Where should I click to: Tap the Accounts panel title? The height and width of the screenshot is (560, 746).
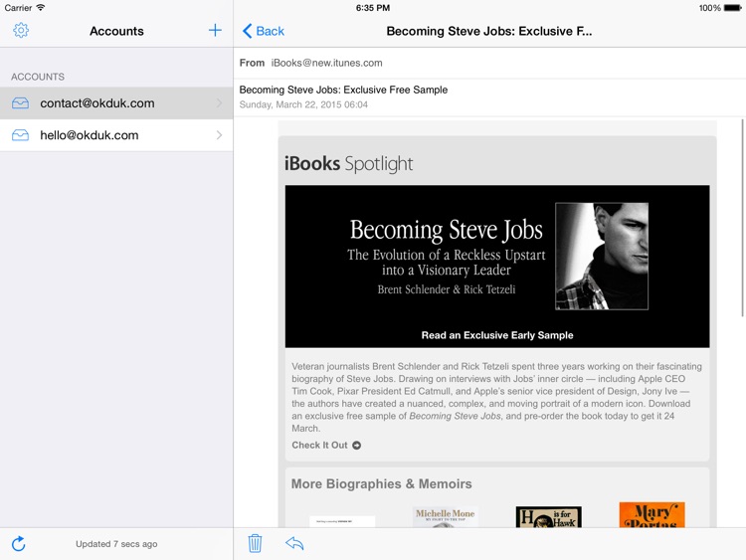[116, 31]
